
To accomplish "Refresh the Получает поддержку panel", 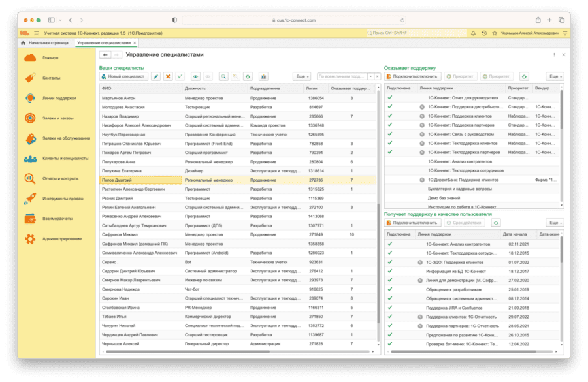I will click(496, 223).
